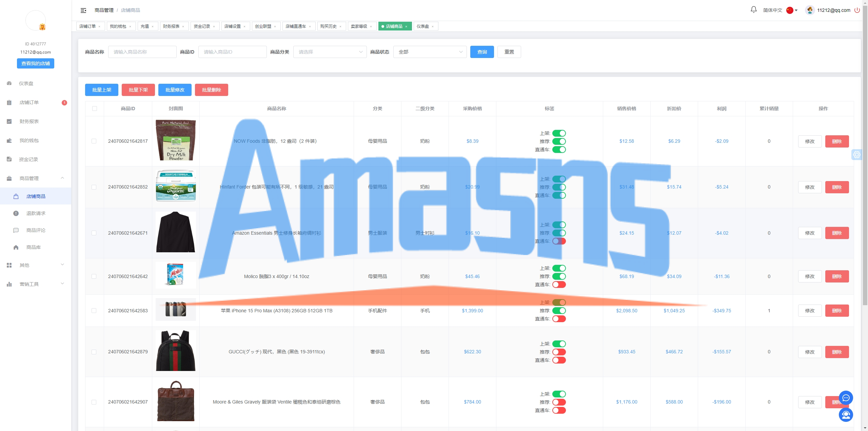The height and width of the screenshot is (431, 868).
Task: Close the 店铺订单 tab with its x
Action: click(x=99, y=26)
